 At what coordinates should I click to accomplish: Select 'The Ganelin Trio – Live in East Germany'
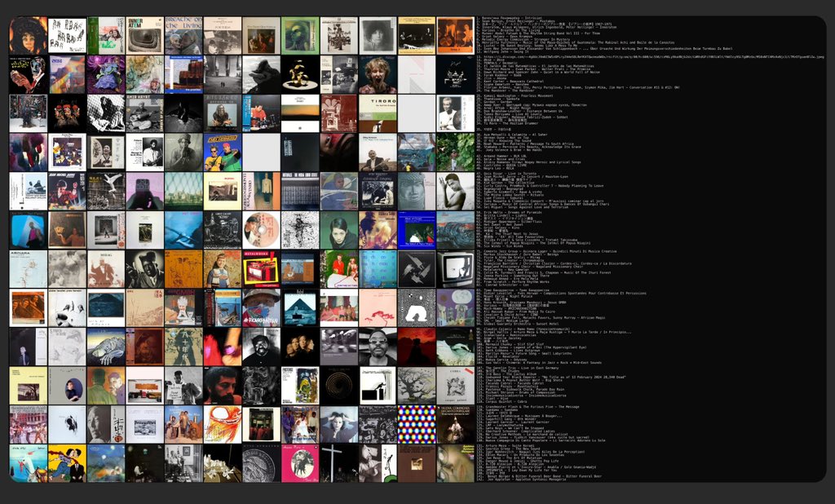tap(518, 368)
